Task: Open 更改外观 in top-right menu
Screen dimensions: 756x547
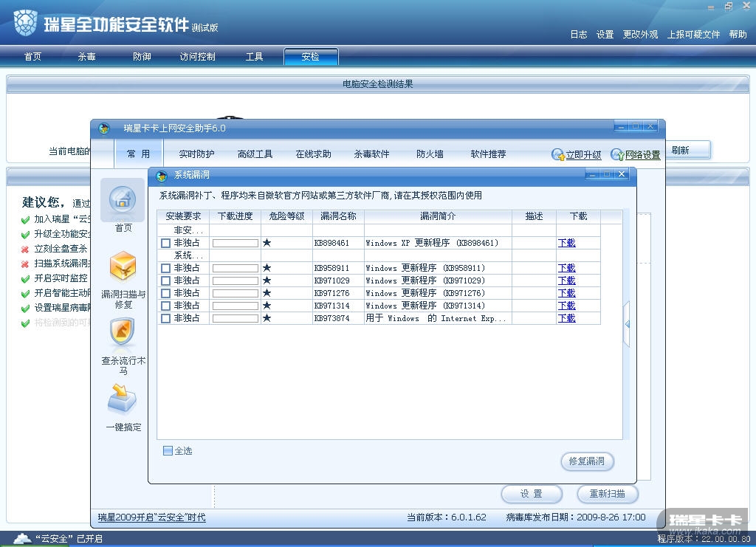Action: coord(640,35)
